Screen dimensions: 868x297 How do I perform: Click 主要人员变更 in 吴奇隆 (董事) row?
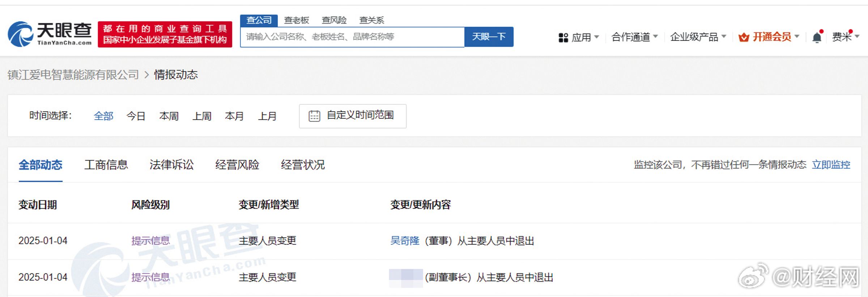point(268,241)
